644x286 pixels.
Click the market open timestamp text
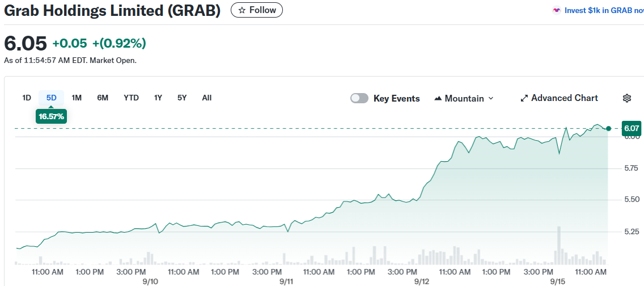pos(70,60)
